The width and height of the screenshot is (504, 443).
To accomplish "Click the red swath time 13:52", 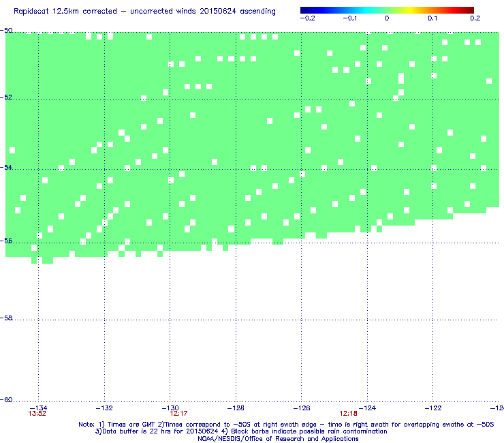I will tap(37, 414).
